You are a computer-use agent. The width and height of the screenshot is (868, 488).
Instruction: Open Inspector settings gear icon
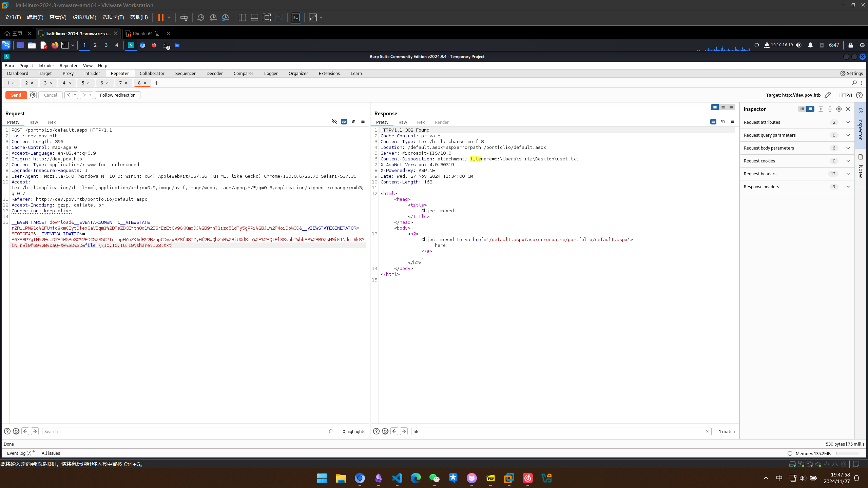[x=839, y=109]
